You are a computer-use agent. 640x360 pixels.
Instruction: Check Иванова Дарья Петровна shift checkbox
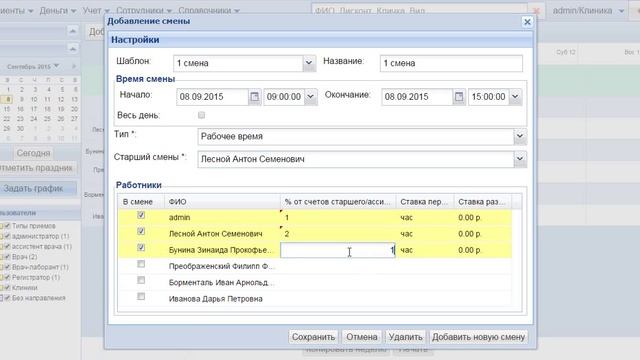pyautogui.click(x=141, y=297)
